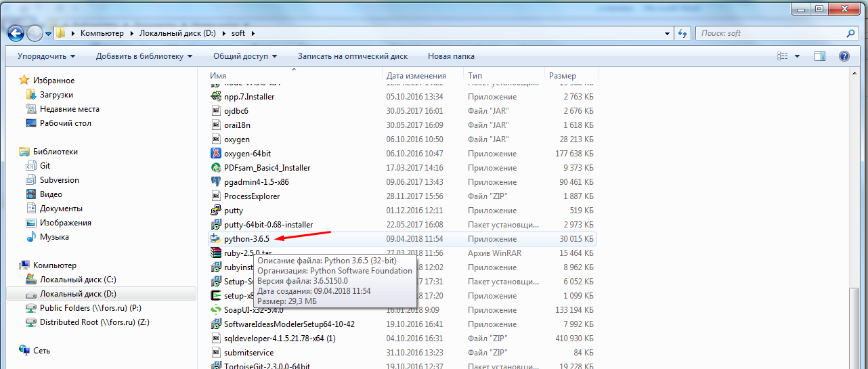Click the python-3.6.5 installer icon

coord(216,239)
